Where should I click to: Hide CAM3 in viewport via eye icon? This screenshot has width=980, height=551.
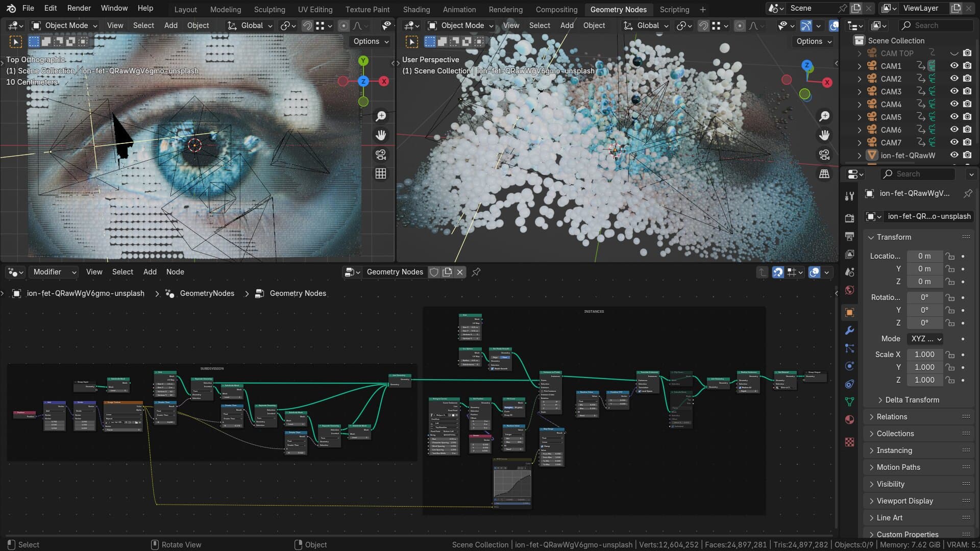pos(954,91)
